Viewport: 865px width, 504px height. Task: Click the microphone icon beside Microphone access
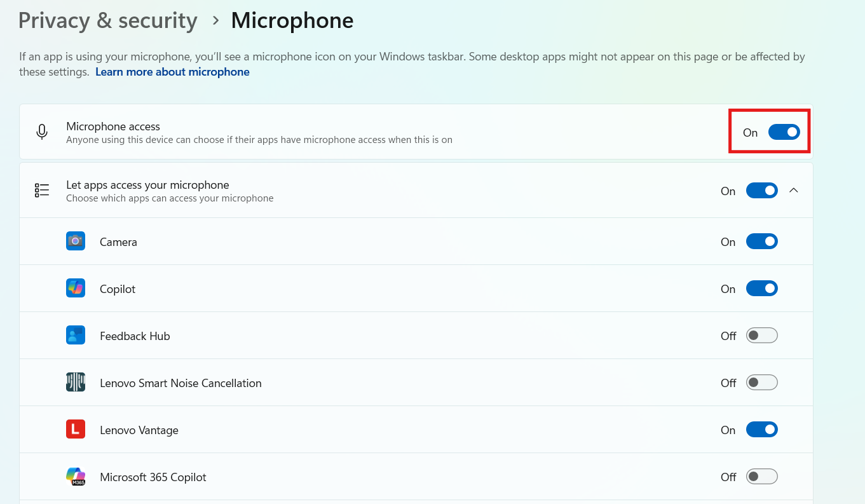42,132
